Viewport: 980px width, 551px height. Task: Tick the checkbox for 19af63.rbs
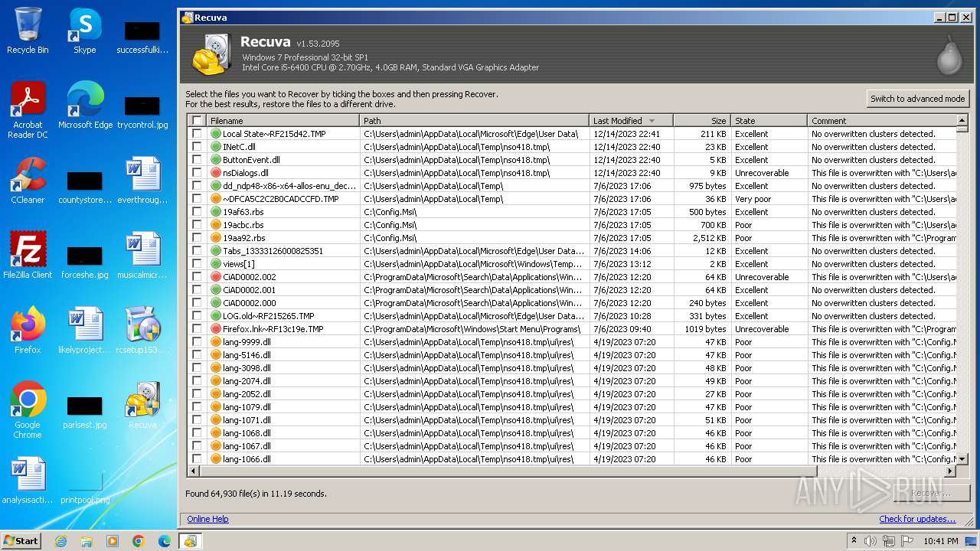pos(197,212)
